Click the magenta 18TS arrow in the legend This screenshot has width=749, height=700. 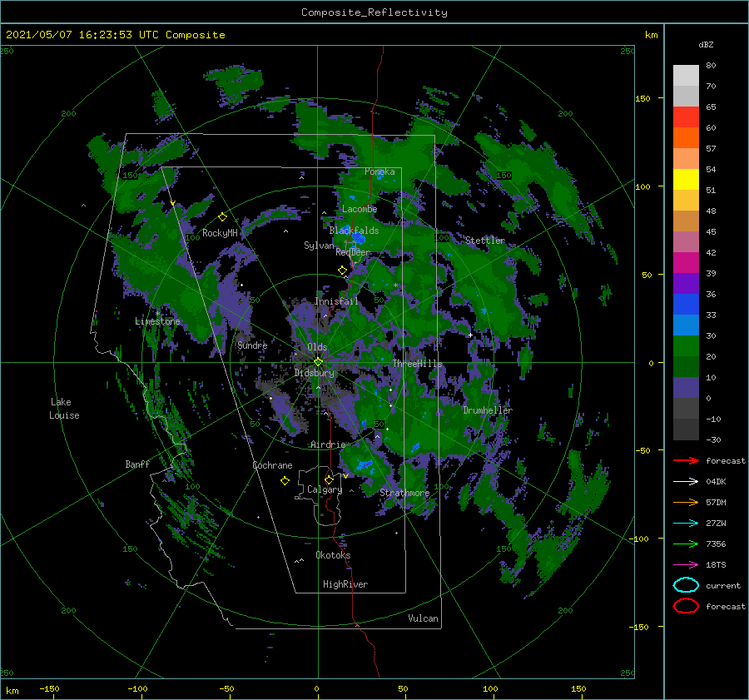click(686, 565)
